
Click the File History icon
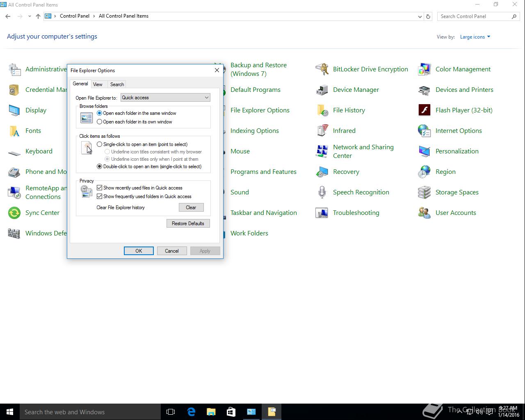[322, 110]
